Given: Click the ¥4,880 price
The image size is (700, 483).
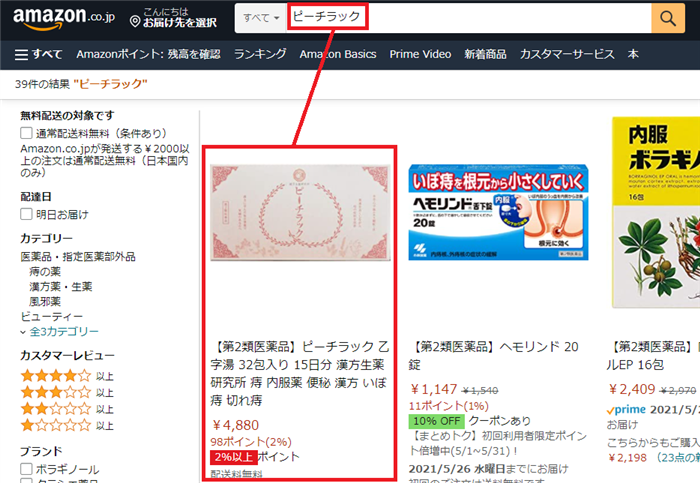Looking at the screenshot, I should click(x=235, y=425).
